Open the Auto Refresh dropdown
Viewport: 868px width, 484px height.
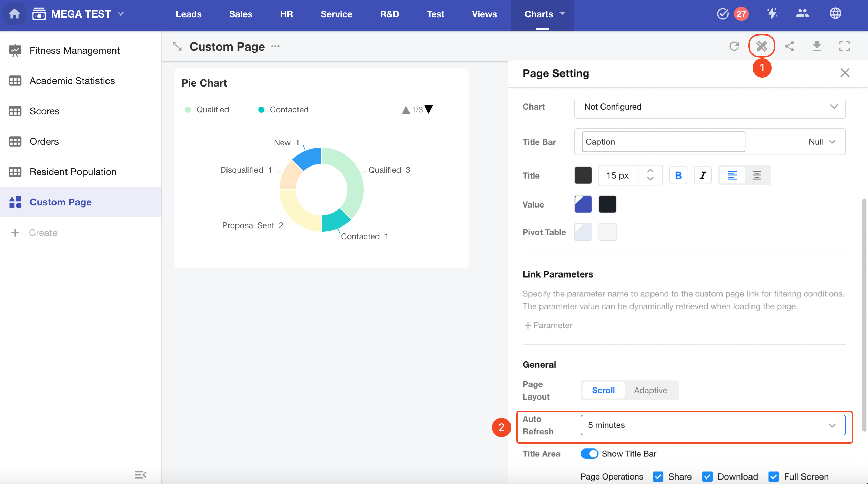tap(713, 425)
